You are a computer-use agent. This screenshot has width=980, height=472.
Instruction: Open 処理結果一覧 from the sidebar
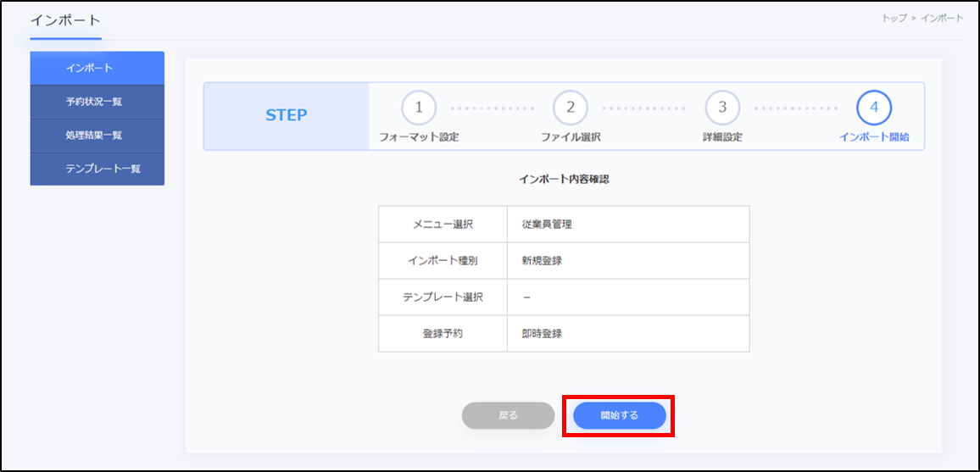click(97, 136)
